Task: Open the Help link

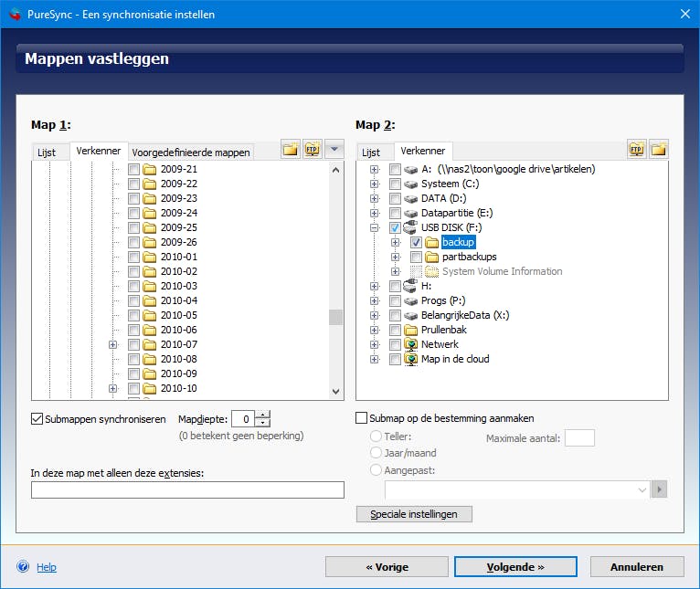Action: click(47, 567)
